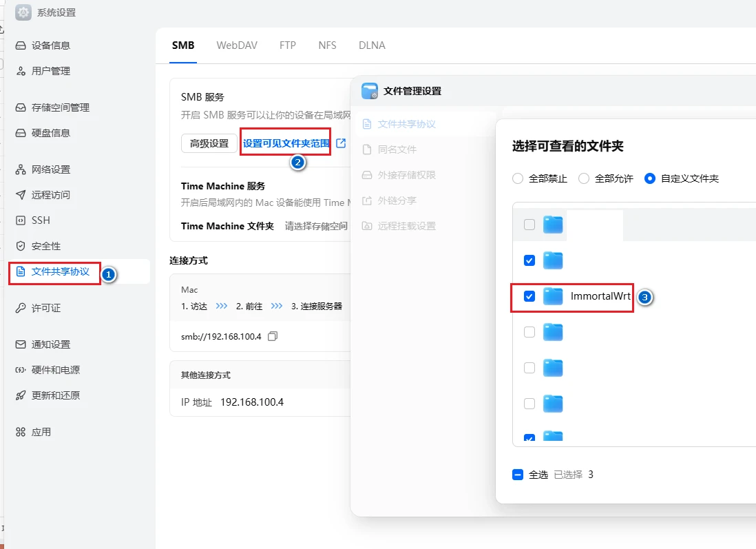Click the 硬件和电源 sidebar icon
The height and width of the screenshot is (549, 756).
[x=20, y=370]
